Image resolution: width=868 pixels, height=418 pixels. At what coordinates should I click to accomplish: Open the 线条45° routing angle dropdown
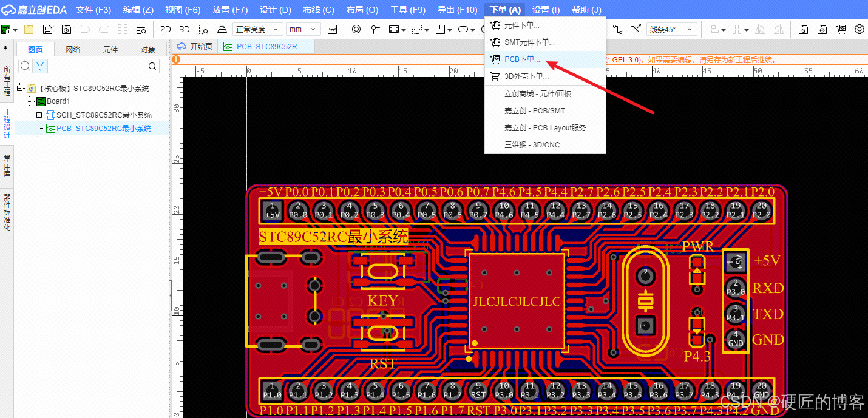[x=671, y=29]
